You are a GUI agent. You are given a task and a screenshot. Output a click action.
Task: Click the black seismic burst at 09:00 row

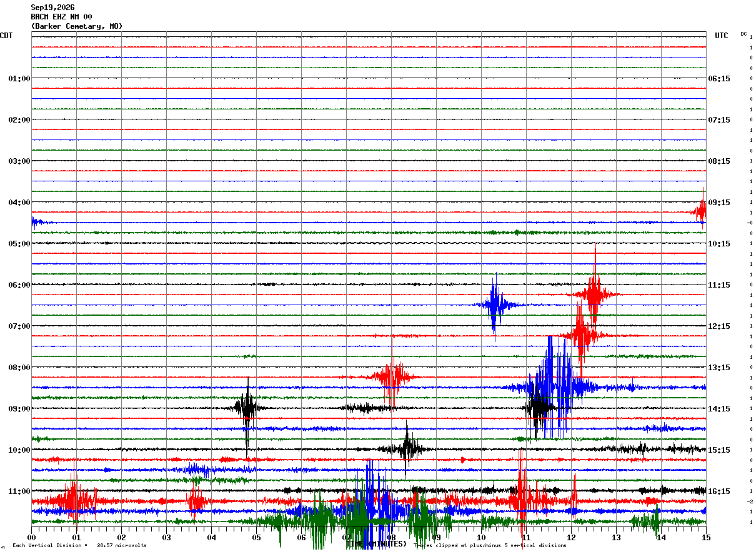tap(248, 408)
